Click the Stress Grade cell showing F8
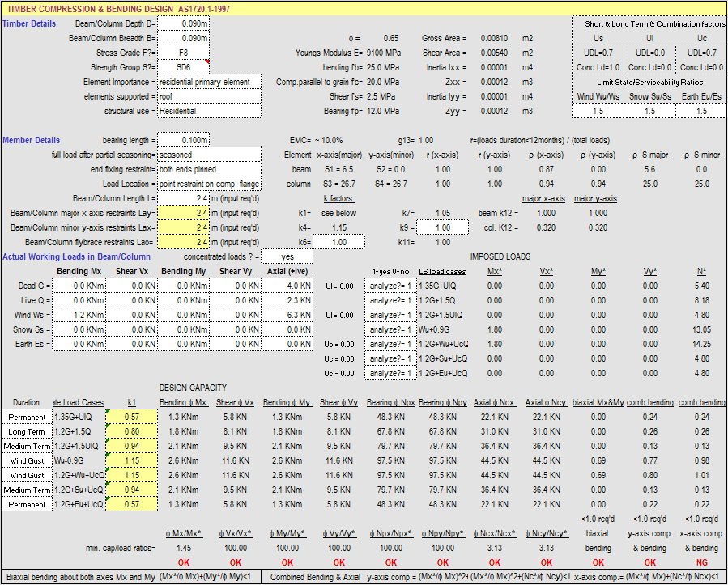Screen dimensions: 728x585 [x=183, y=53]
